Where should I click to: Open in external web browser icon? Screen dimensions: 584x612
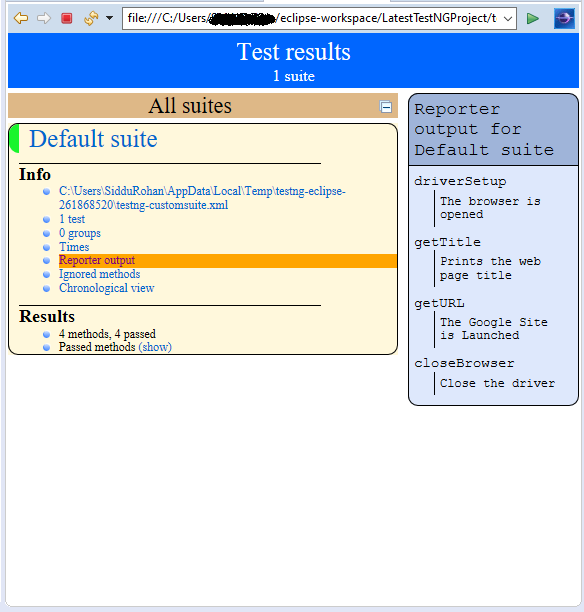coord(564,18)
